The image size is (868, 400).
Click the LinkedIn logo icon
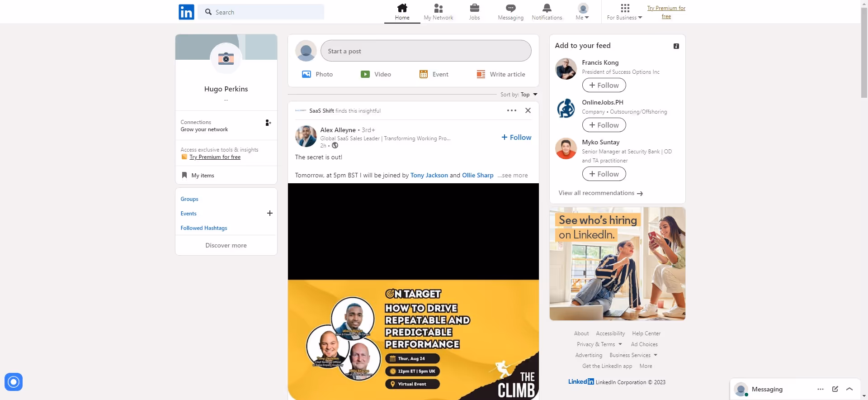pos(186,12)
